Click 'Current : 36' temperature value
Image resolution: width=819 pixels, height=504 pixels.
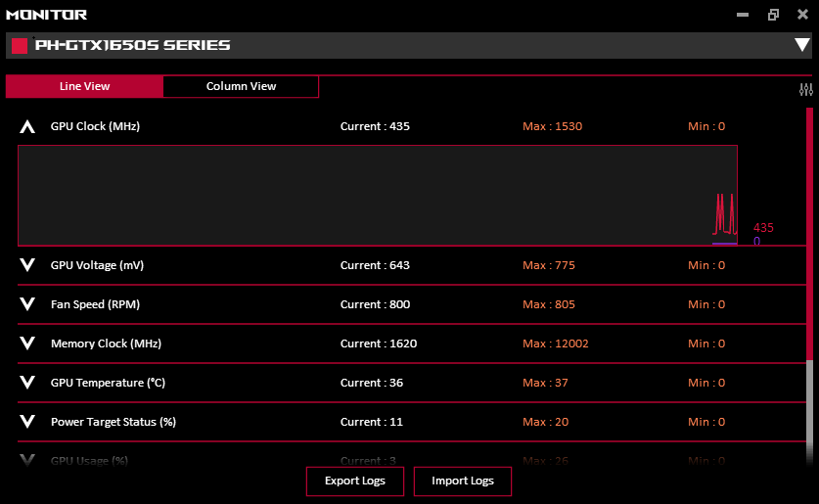point(372,383)
